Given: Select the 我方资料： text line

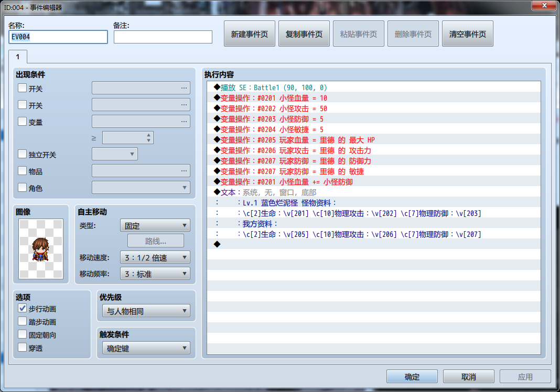Looking at the screenshot, I should [373, 224].
